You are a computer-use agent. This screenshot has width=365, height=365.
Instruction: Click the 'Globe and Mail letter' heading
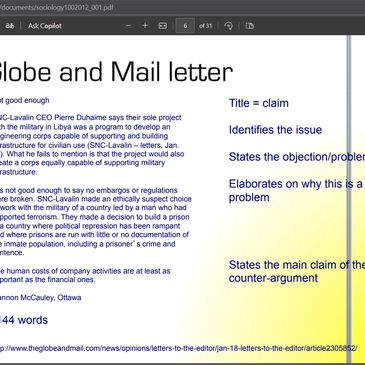click(116, 72)
